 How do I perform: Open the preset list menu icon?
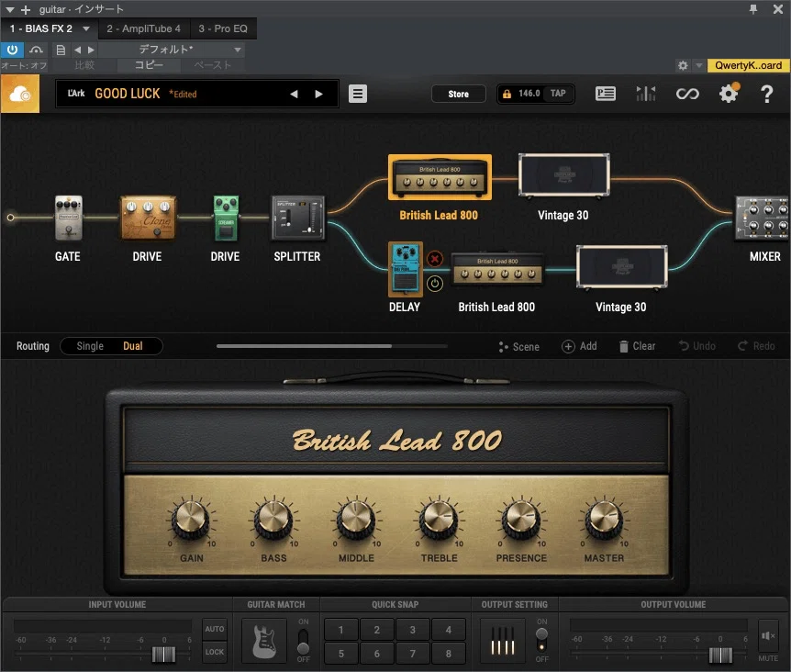(x=358, y=94)
